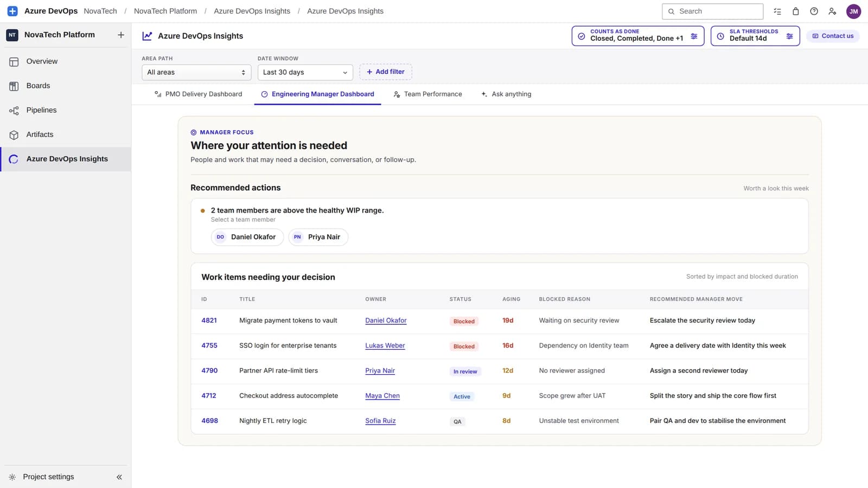Click the SLA Thresholds clock icon
Image resolution: width=868 pixels, height=488 pixels.
pyautogui.click(x=720, y=36)
